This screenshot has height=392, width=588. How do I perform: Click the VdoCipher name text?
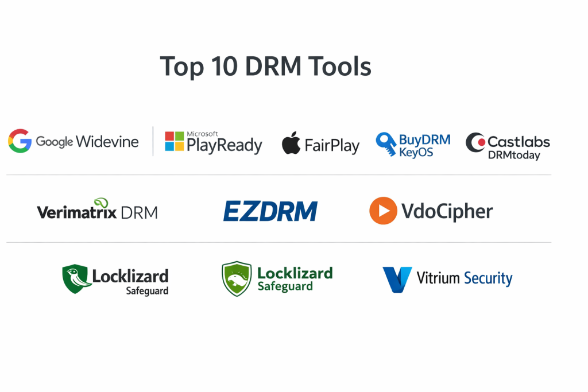[447, 212]
